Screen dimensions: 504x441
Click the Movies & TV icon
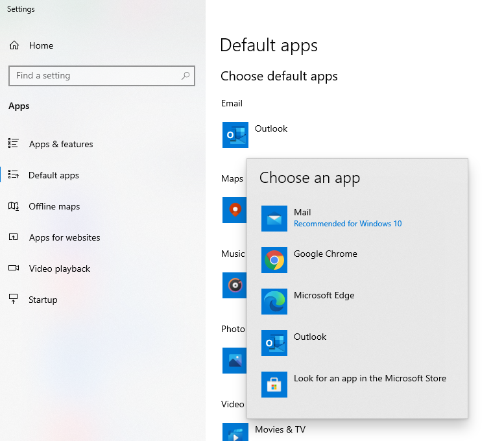235,432
